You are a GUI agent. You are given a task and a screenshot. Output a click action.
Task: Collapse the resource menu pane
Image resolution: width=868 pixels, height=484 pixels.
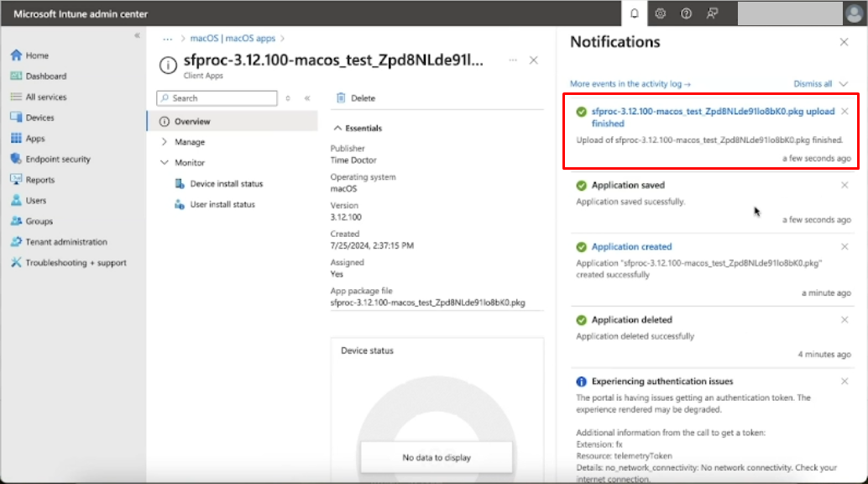tap(307, 98)
